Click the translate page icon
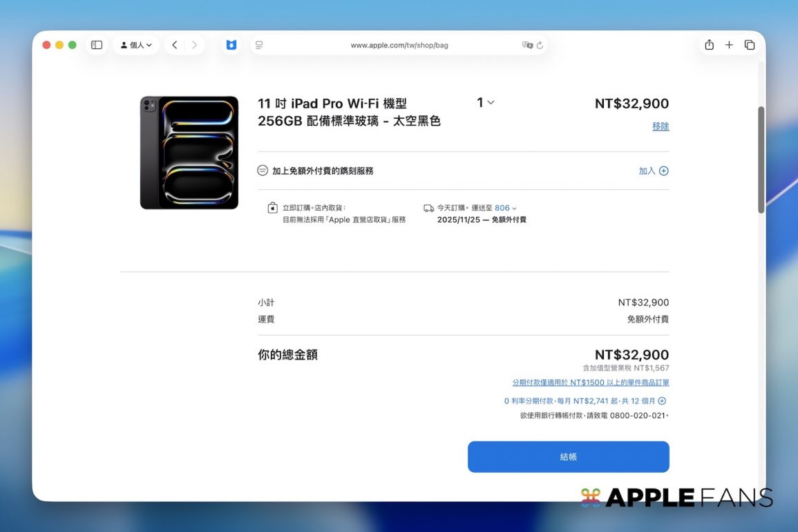 coord(527,45)
